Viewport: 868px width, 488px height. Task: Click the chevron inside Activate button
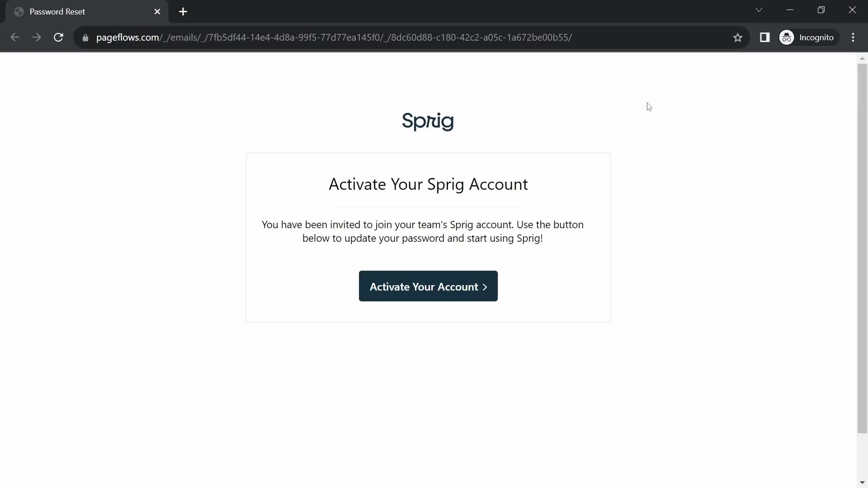click(484, 286)
